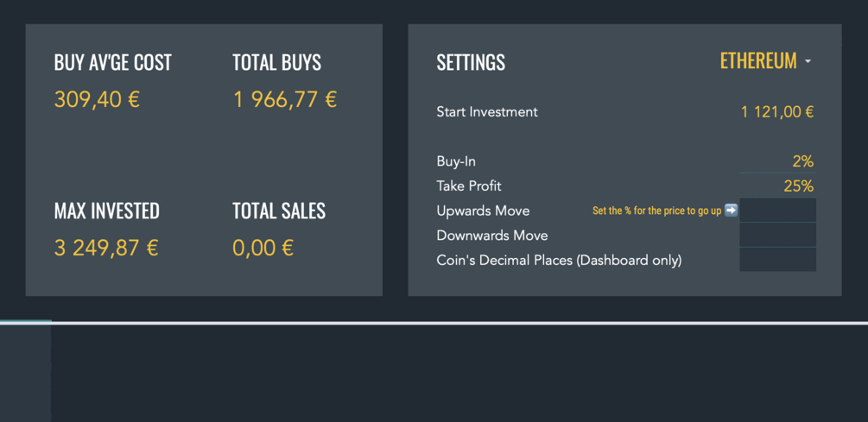Click the Max Invested heading
868x422 pixels.
[x=106, y=211]
